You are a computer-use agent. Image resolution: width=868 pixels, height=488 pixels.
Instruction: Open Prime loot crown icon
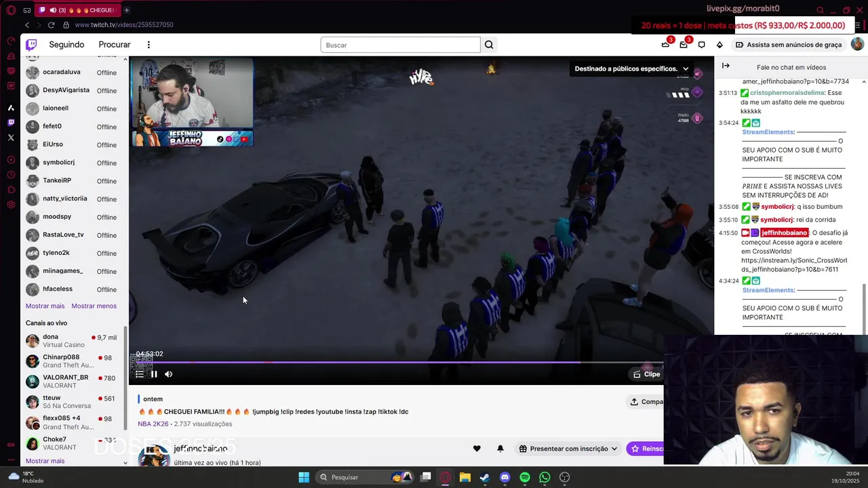(666, 45)
